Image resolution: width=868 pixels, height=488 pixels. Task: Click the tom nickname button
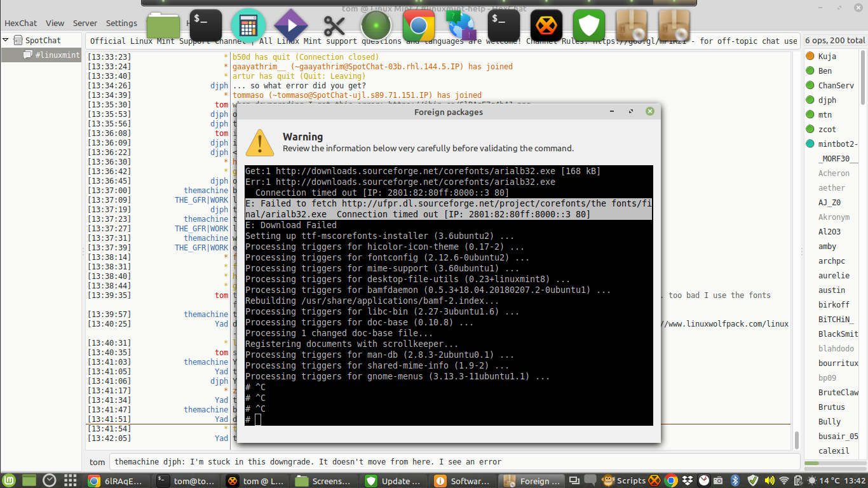(x=97, y=462)
